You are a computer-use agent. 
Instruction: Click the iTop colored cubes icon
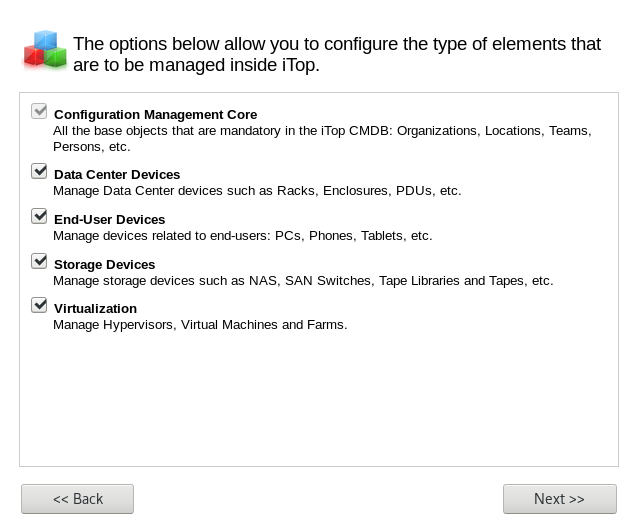[45, 50]
